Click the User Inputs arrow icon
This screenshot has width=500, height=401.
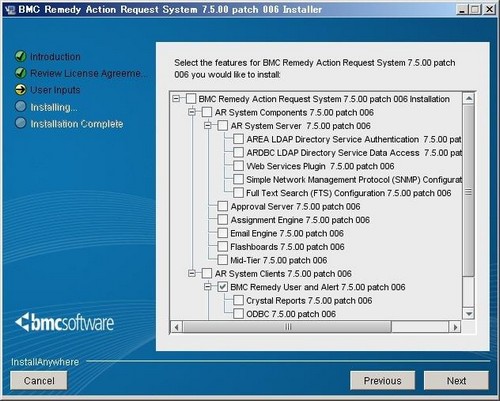click(x=21, y=90)
